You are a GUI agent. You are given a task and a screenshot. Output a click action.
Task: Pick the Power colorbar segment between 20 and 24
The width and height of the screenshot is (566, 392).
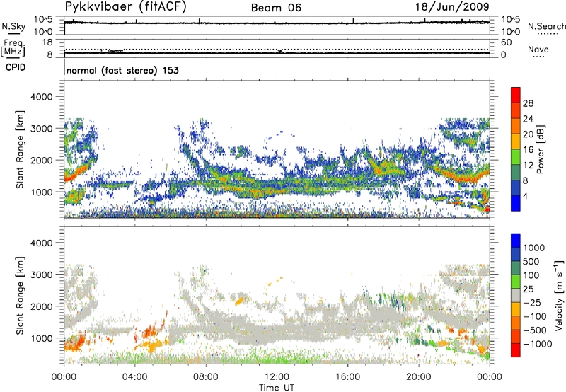click(516, 126)
